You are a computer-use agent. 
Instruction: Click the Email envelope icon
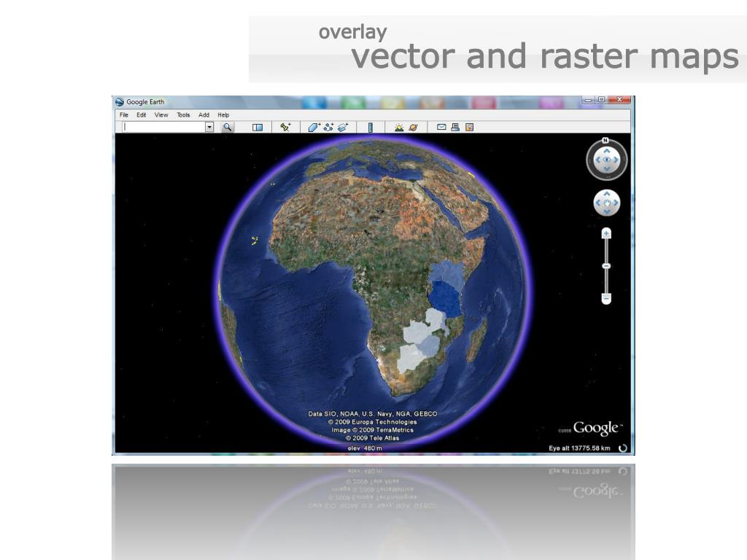click(441, 127)
